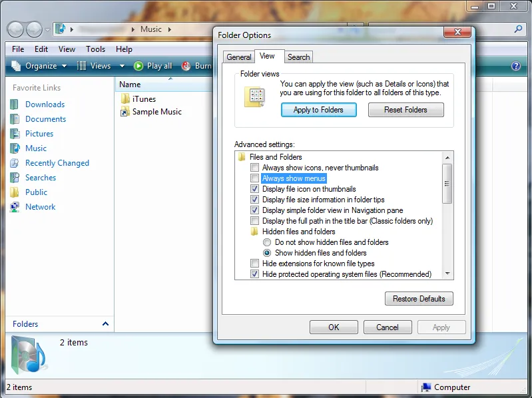Open the Tools menu
Viewport: 532px width, 398px height.
click(95, 49)
